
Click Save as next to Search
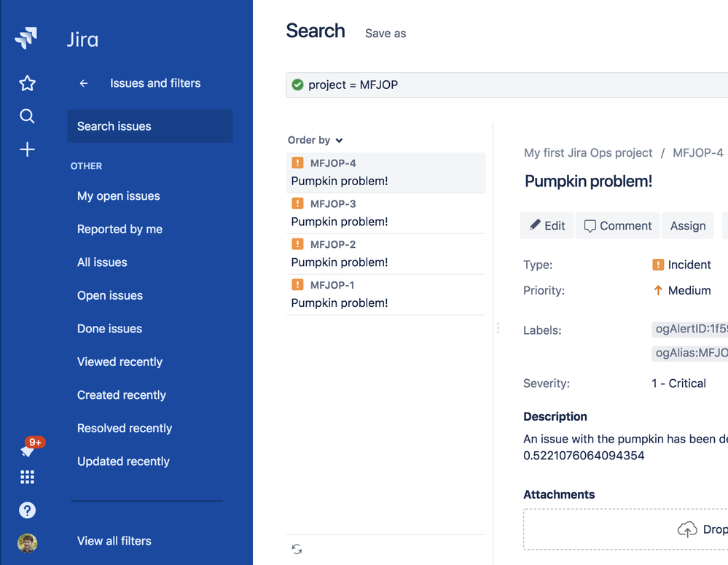click(385, 34)
